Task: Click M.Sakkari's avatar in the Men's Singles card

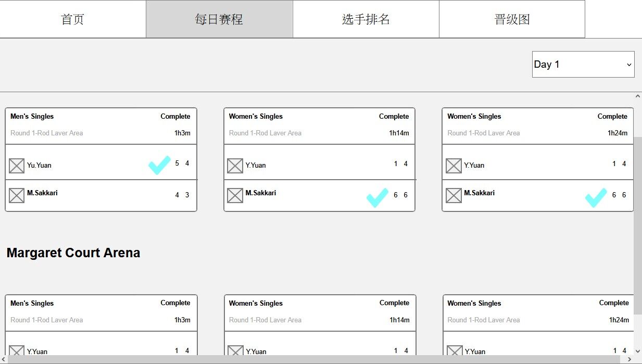Action: click(x=17, y=195)
